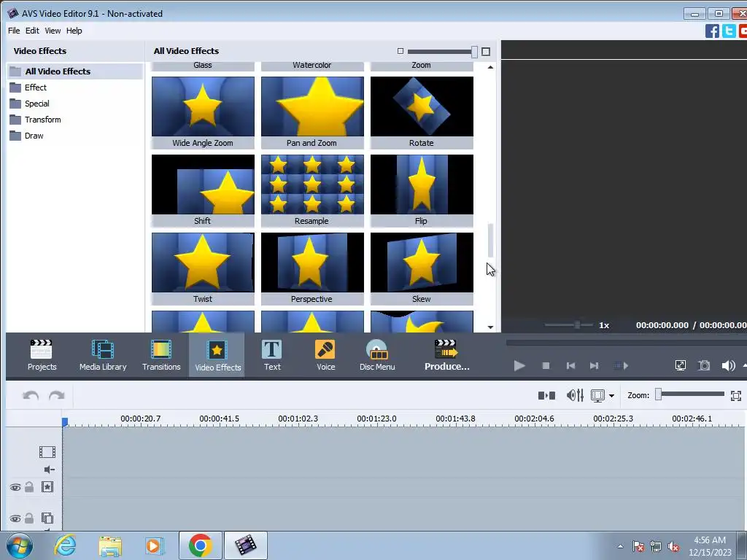Select the Rotate effect thumbnail
This screenshot has width=747, height=560.
pyautogui.click(x=422, y=112)
